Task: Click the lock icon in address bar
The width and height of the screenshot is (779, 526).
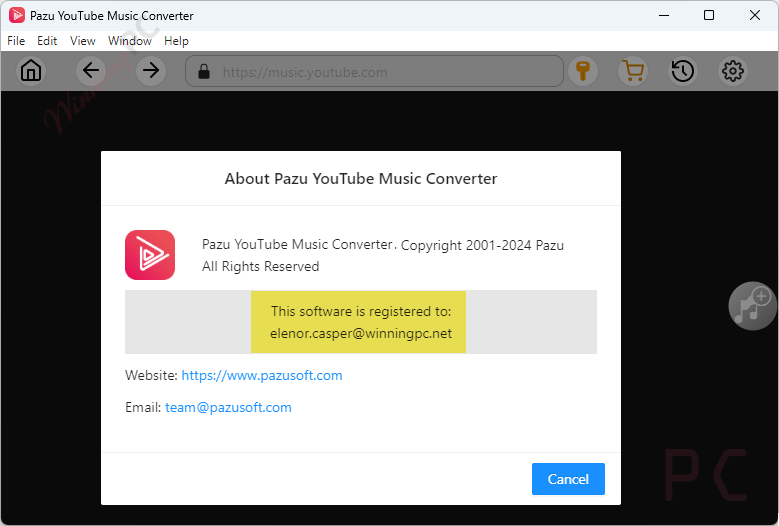Action: click(x=204, y=72)
